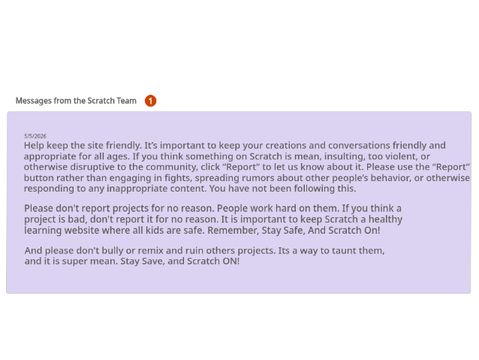The image size is (479, 360).
Task: Click the sentence "Help keep the site friendly."
Action: coord(83,146)
